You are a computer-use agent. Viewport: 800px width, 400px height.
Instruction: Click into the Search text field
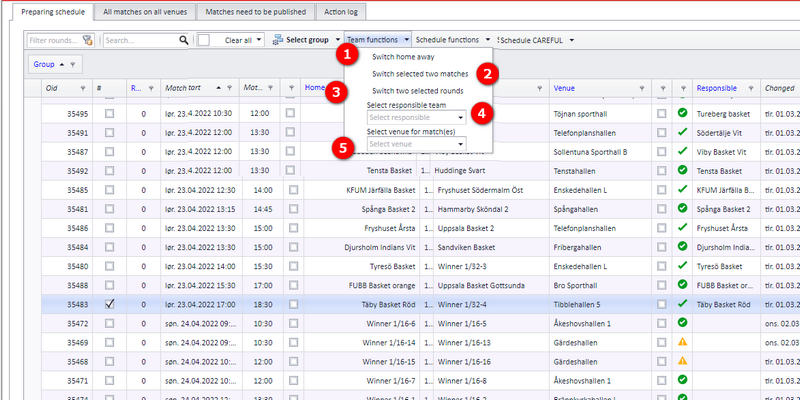coord(140,40)
